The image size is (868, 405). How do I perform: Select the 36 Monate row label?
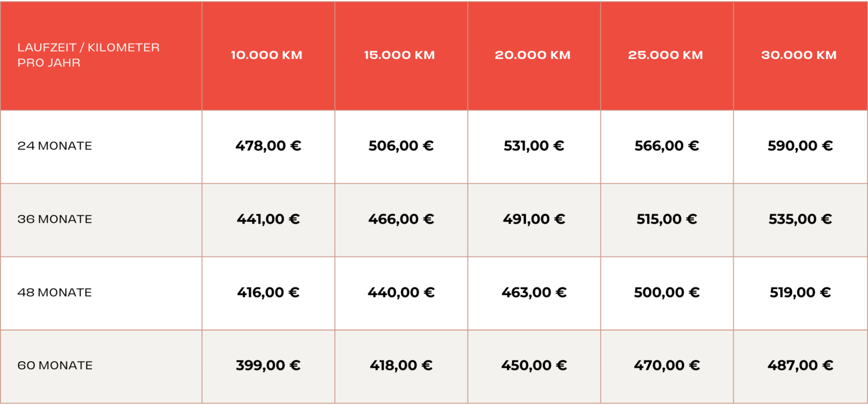tap(55, 219)
